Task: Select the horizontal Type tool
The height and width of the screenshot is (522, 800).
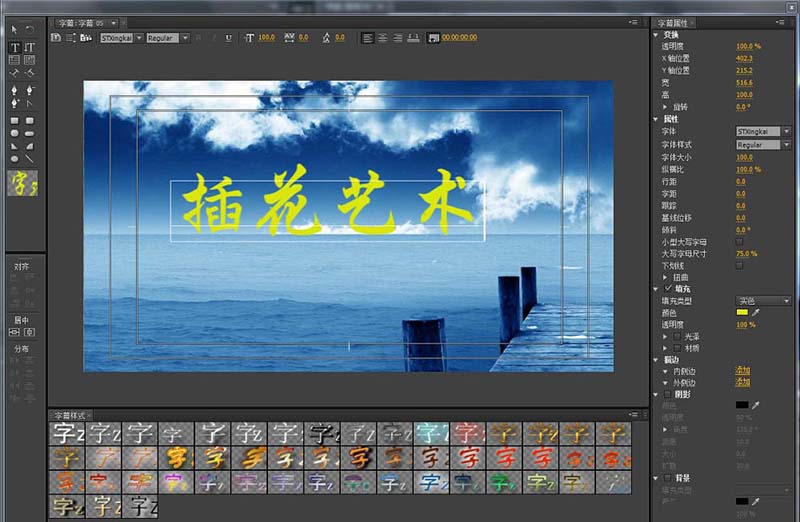Action: [x=15, y=48]
